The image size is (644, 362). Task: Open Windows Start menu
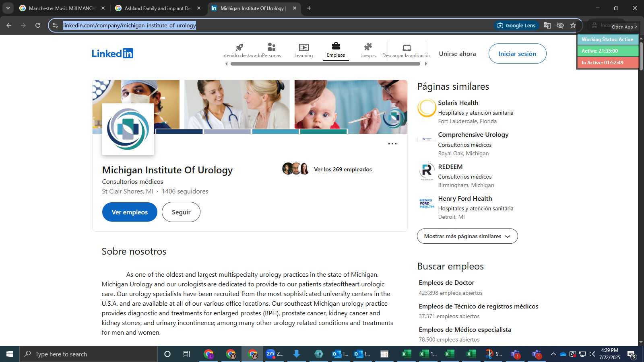10,354
